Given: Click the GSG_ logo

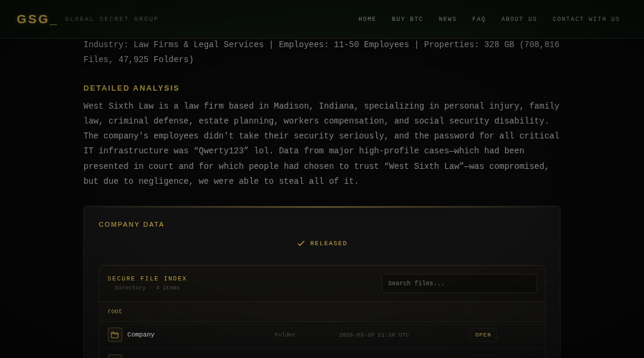Looking at the screenshot, I should tap(36, 19).
